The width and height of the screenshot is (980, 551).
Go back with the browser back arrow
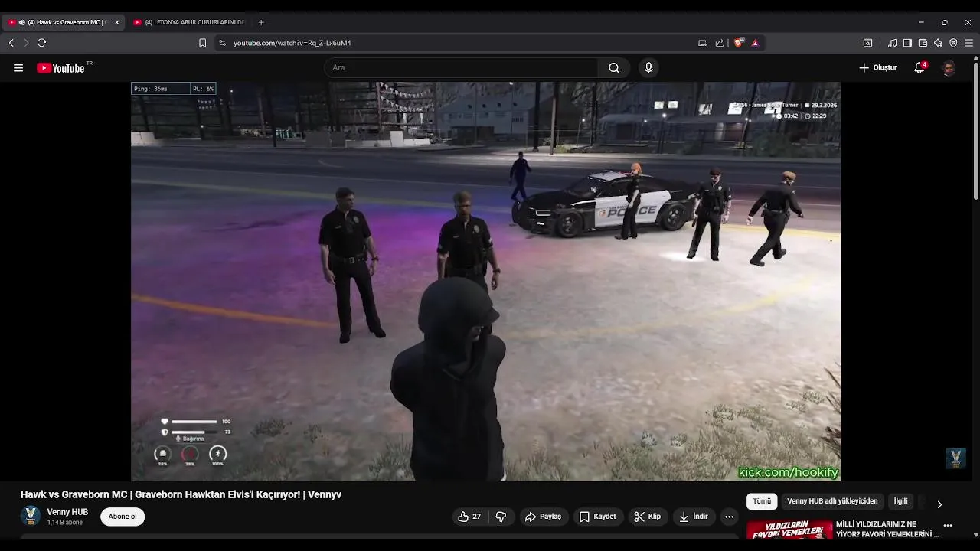[11, 43]
